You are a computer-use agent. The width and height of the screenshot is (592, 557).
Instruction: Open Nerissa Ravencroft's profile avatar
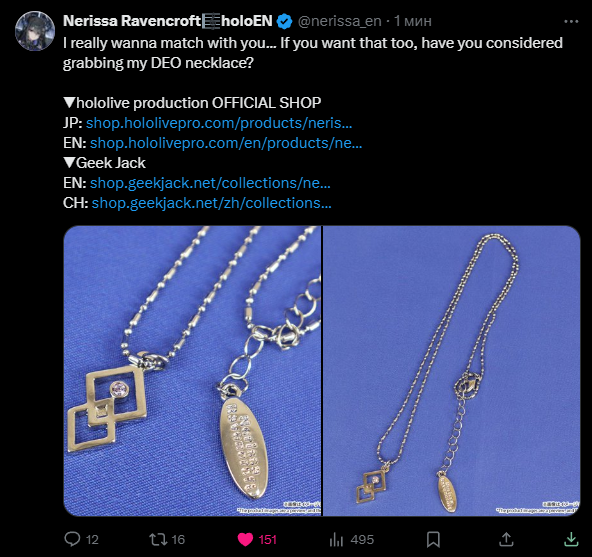point(35,31)
